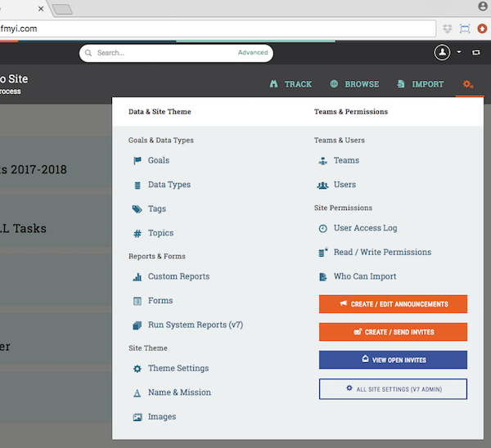Click the tag icon beside Tags
Viewport: 491px width, 448px height.
pyautogui.click(x=137, y=209)
